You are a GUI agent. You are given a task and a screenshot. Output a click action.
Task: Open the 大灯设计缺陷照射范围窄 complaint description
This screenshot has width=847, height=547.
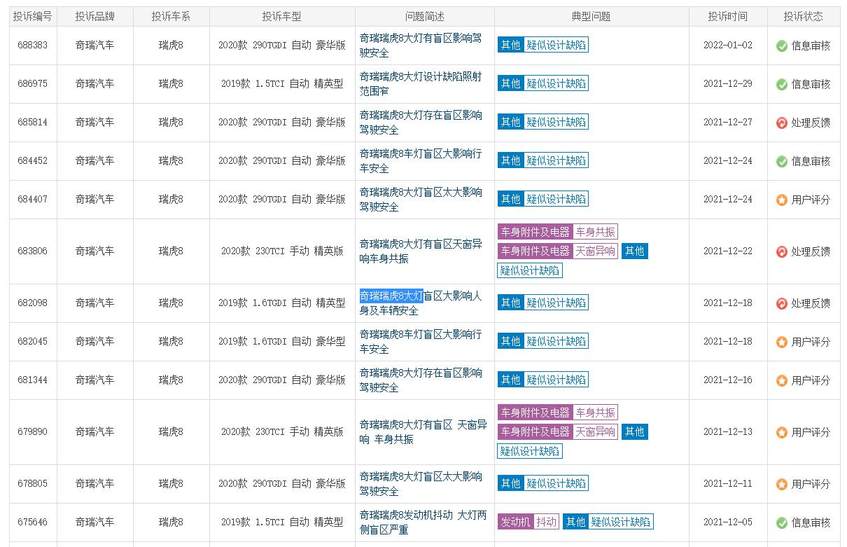point(420,84)
